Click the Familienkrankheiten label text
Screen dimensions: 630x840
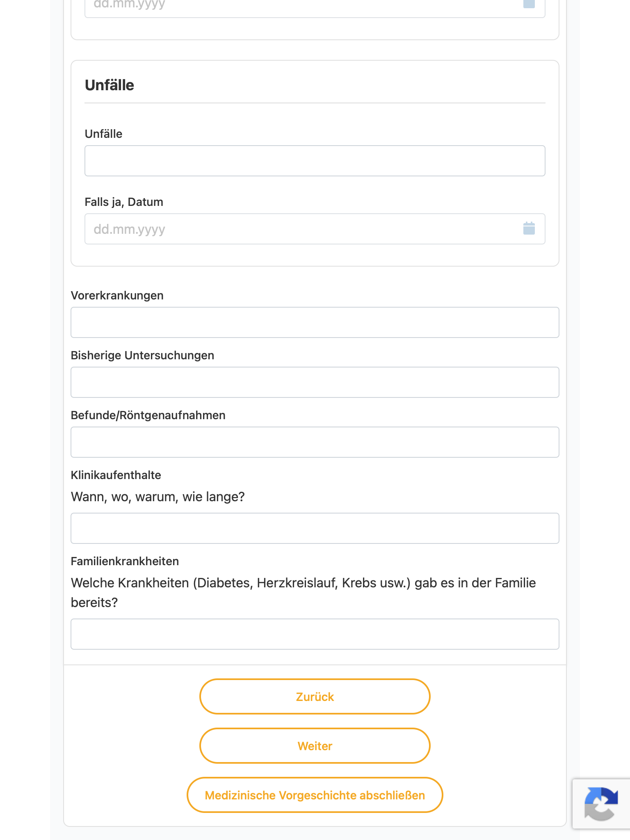[x=125, y=561]
